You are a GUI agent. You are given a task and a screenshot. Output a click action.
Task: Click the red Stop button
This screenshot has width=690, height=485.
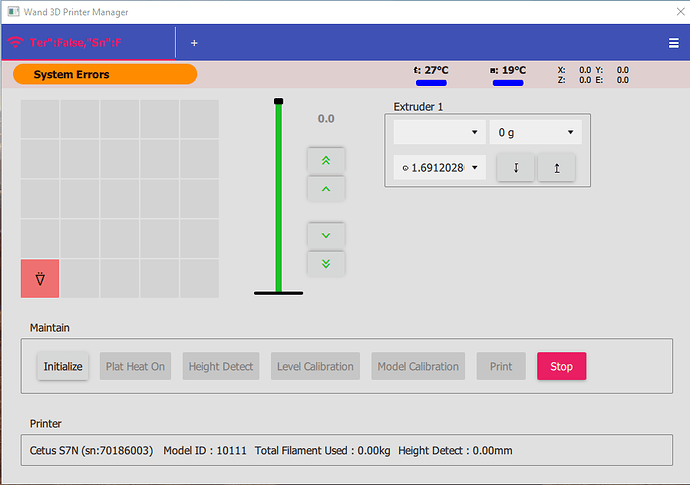(x=562, y=366)
